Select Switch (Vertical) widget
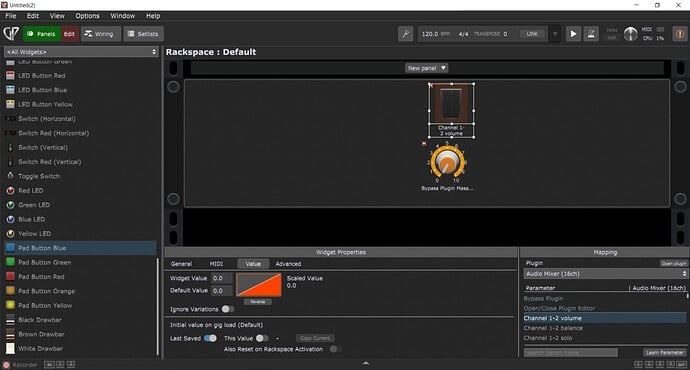Viewport: 690px width, 370px height. [43, 147]
